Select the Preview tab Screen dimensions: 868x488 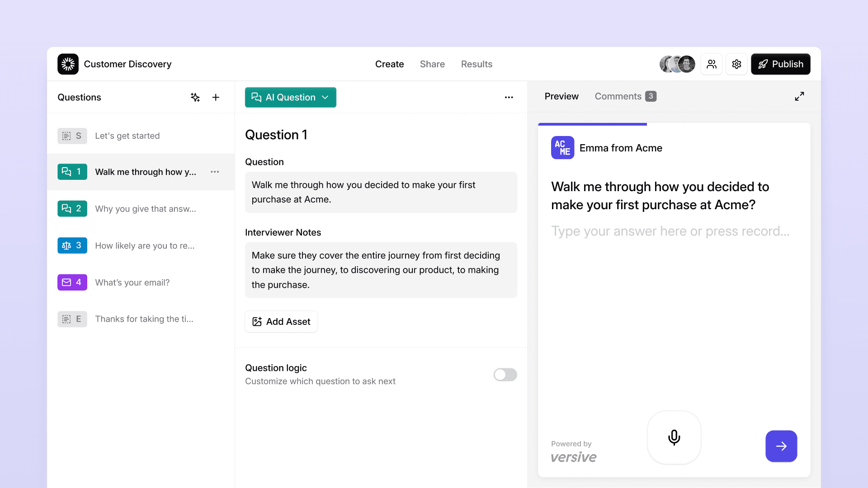click(561, 96)
